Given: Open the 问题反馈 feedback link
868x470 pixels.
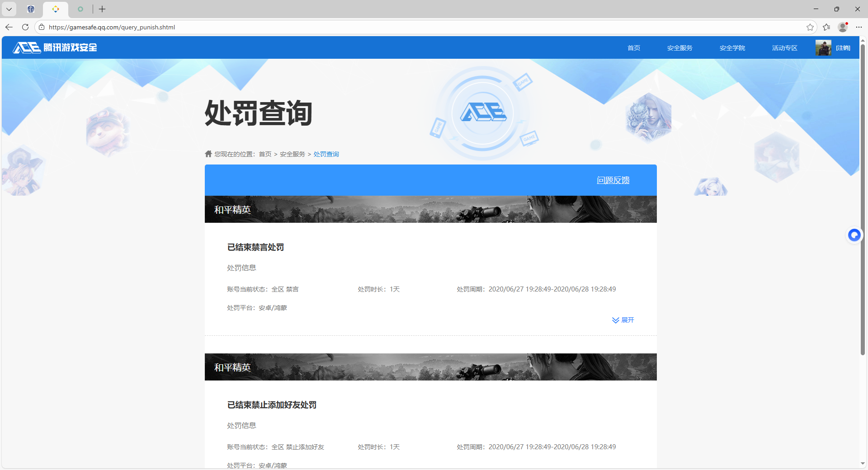Looking at the screenshot, I should point(613,180).
